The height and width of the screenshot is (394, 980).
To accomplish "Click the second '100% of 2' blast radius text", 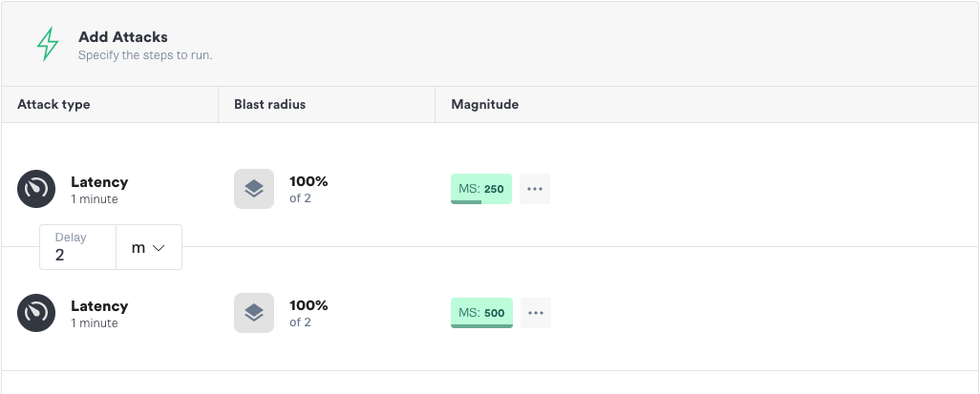I will 309,314.
